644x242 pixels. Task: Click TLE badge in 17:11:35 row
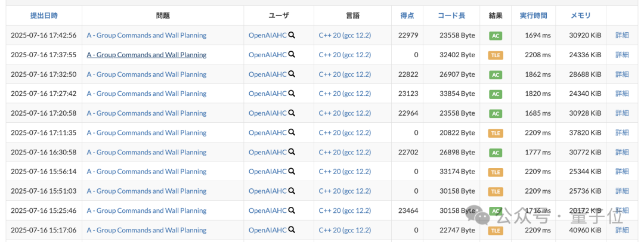point(496,133)
